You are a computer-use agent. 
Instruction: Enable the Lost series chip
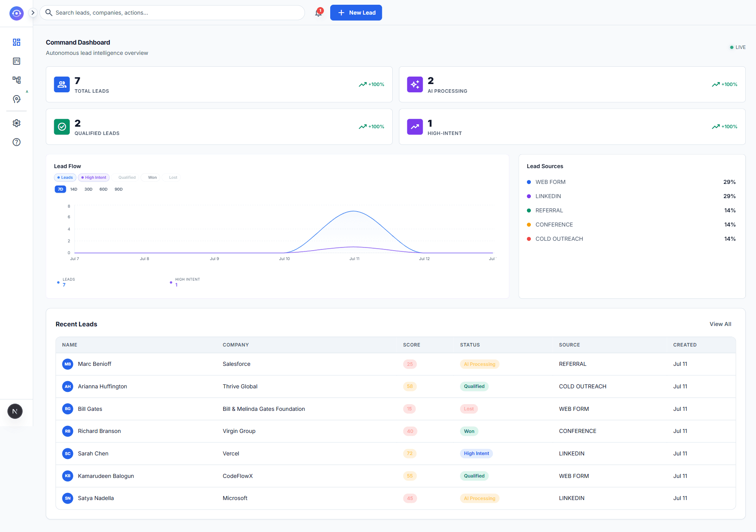[171, 178]
